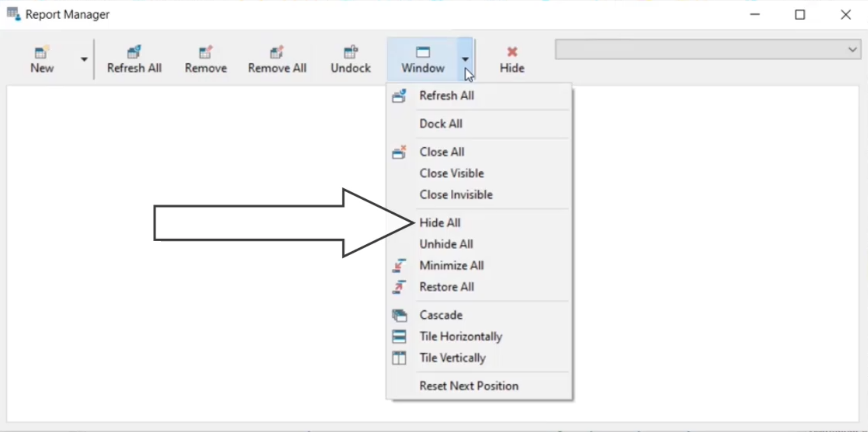Image resolution: width=868 pixels, height=432 pixels.
Task: Select Hide All from Window menu
Action: (x=440, y=222)
